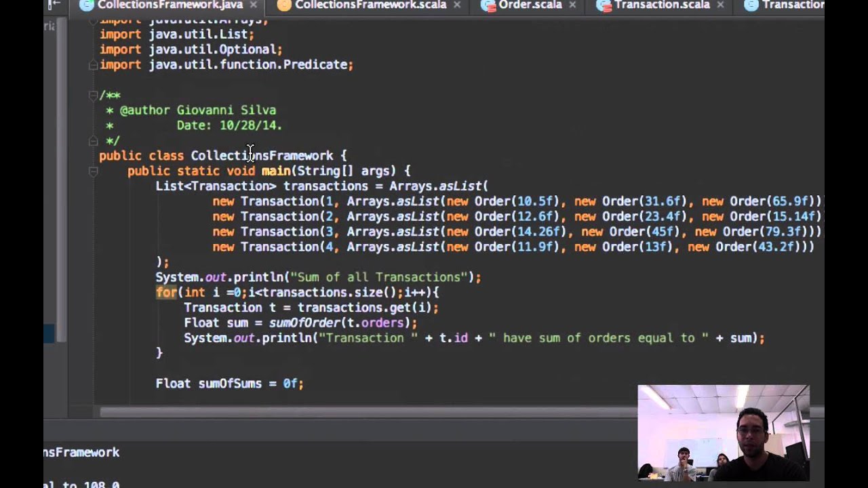Switch to the CollectionsFramework.java tab
This screenshot has width=868, height=488.
pyautogui.click(x=170, y=5)
